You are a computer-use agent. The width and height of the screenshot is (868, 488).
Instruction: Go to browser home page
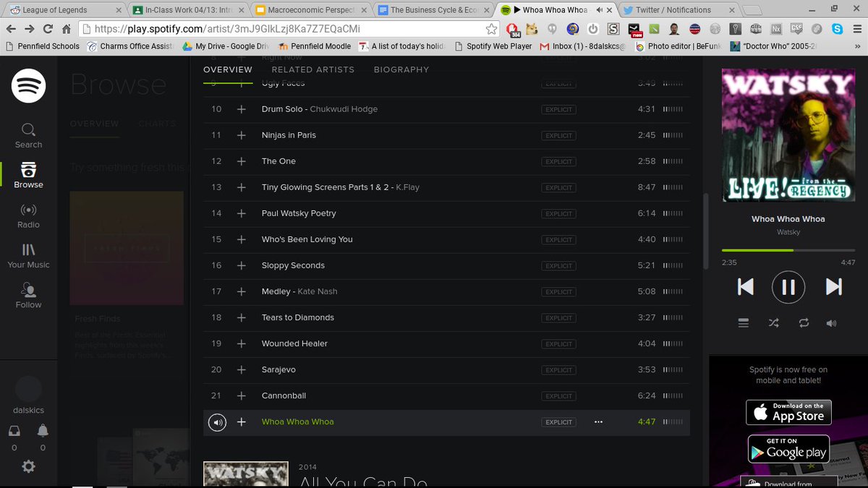point(67,29)
